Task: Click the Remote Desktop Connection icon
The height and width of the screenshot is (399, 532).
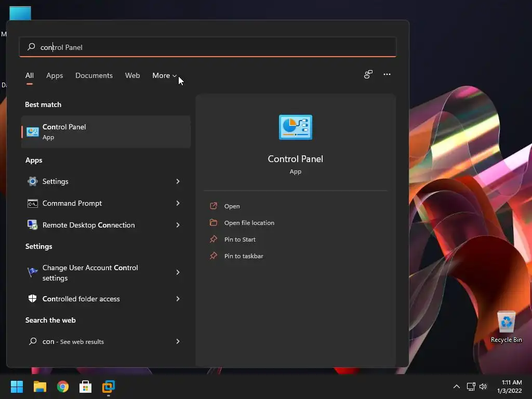Action: click(x=33, y=225)
